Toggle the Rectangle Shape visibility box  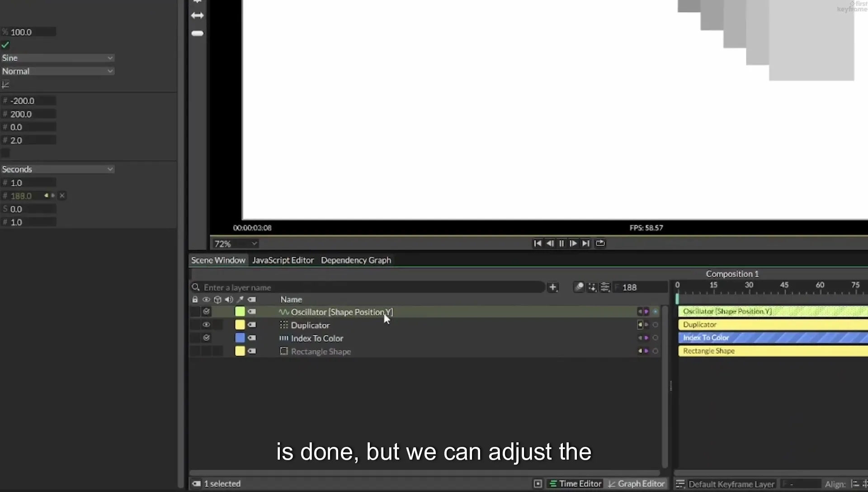tap(207, 351)
